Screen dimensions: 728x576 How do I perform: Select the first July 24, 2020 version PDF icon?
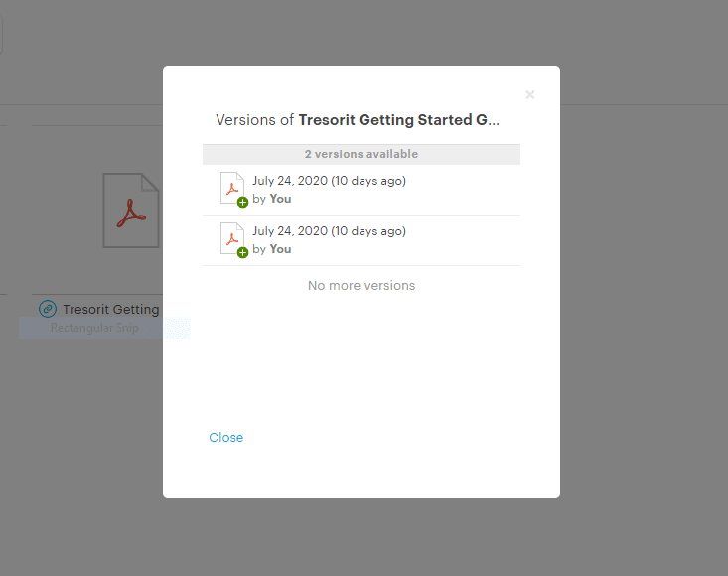(x=234, y=190)
